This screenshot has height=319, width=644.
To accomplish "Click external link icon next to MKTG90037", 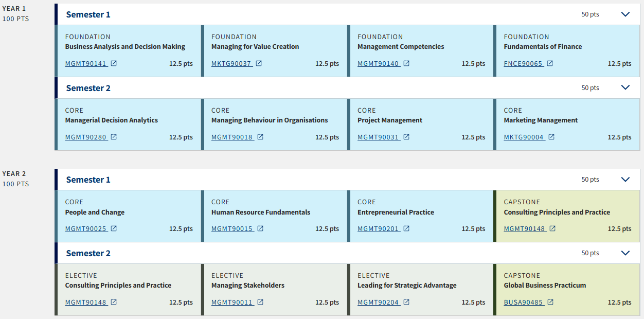I will coord(259,64).
